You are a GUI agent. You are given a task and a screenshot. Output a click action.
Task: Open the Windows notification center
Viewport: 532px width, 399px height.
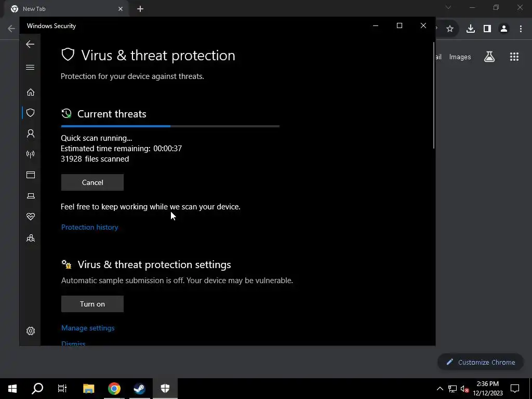point(515,389)
